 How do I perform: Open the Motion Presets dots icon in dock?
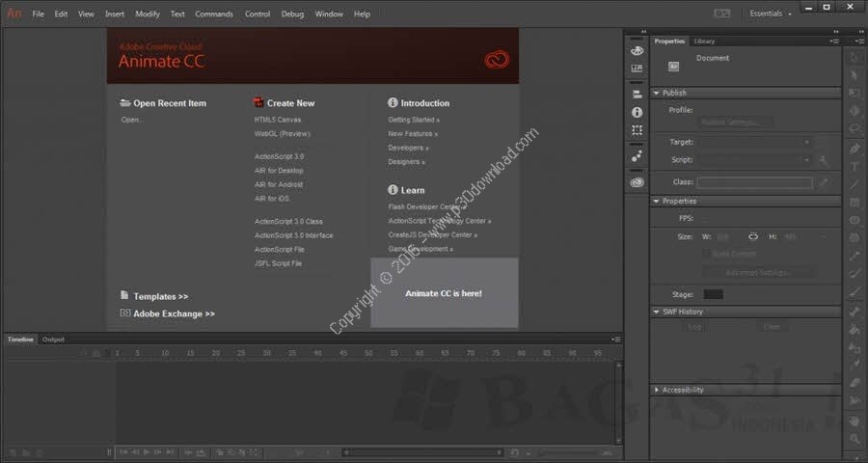coord(637,156)
